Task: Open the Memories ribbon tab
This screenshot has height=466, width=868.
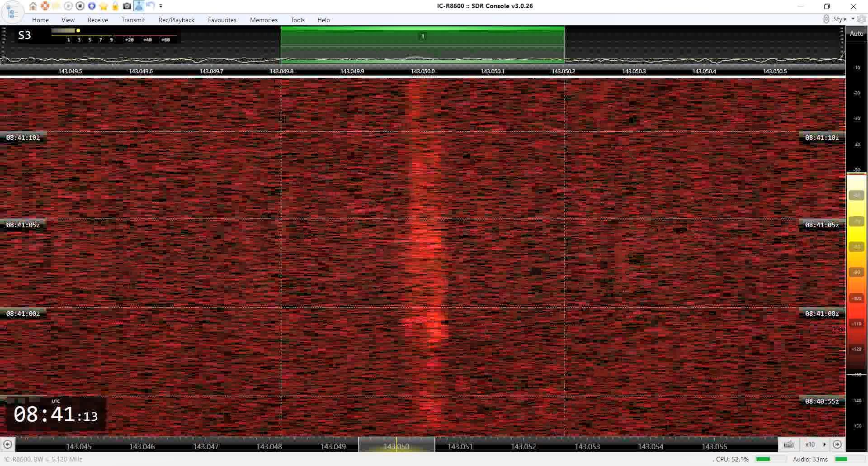Action: point(264,20)
